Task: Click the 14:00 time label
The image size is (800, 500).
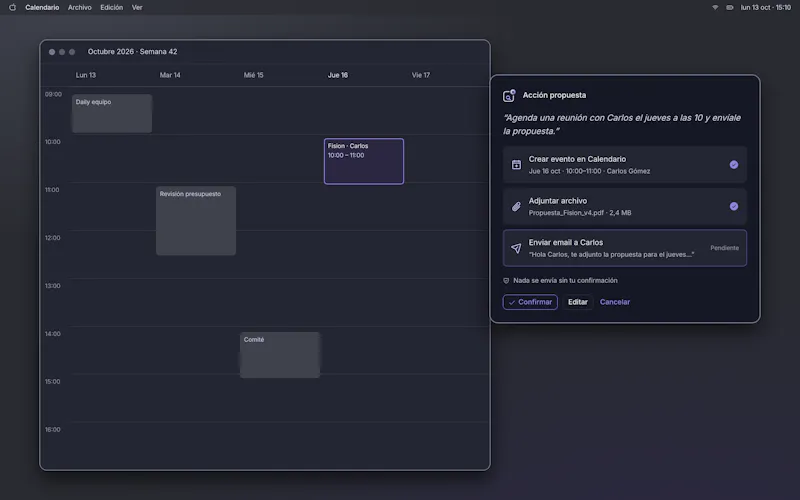Action: [53, 334]
